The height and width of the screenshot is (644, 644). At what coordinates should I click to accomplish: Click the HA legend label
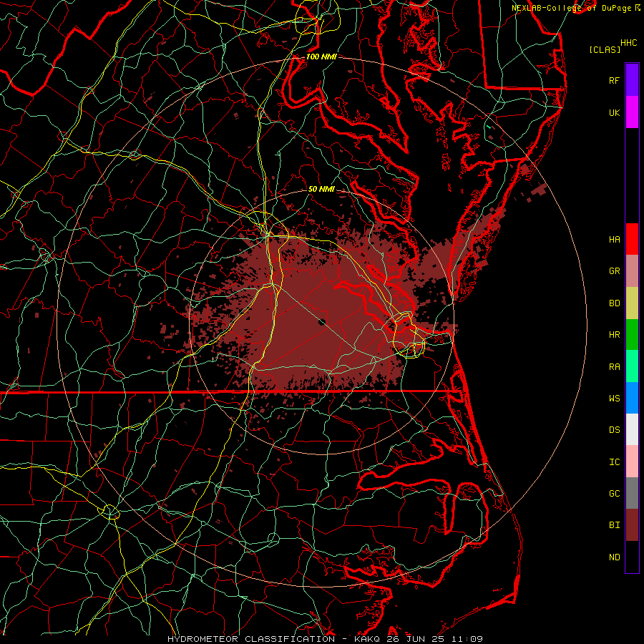615,240
